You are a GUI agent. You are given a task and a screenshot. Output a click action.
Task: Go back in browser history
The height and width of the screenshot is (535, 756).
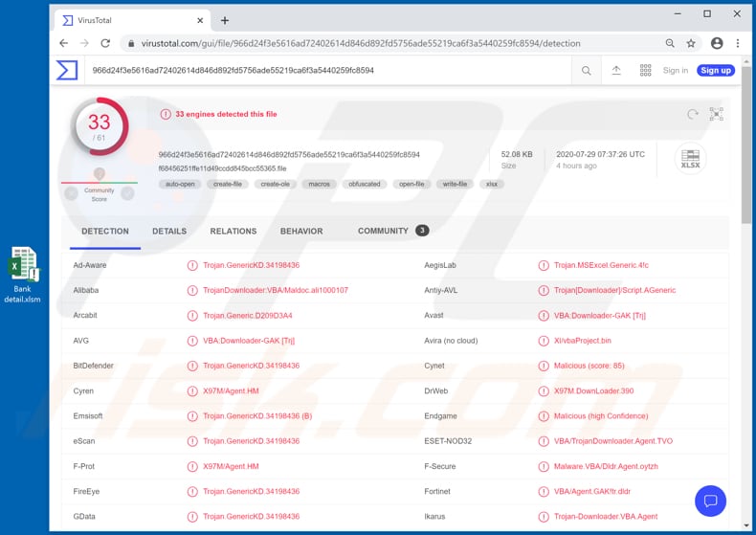pyautogui.click(x=64, y=43)
